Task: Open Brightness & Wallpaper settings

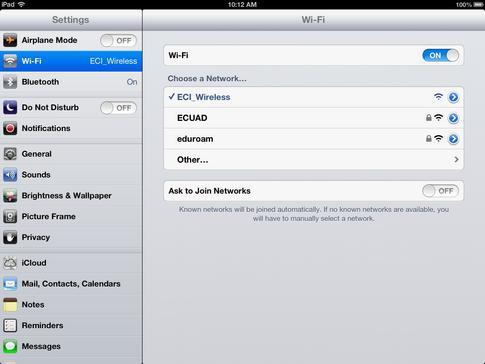Action: click(71, 196)
